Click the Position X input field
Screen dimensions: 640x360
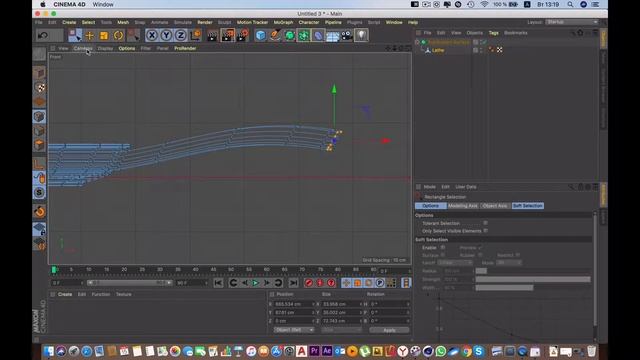click(x=293, y=304)
